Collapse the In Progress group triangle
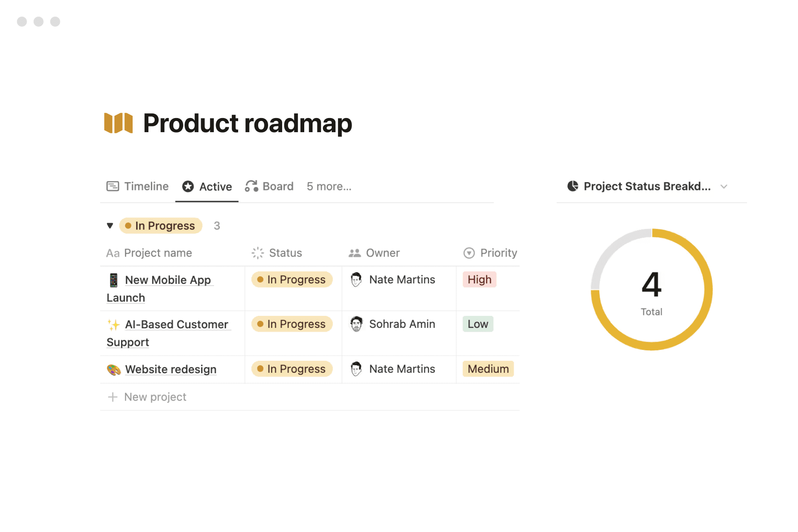Screen dimensions: 798x532 (110, 226)
